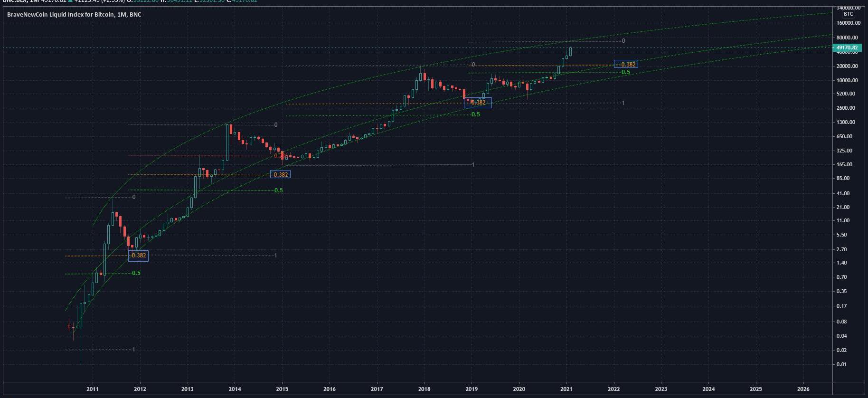Click the green 0.5 level label near 2019
Screen dimensions: 868x398
(476, 114)
